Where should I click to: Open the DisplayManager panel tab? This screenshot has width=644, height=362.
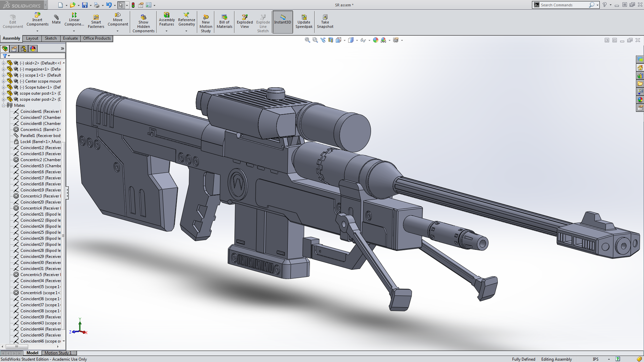33,49
